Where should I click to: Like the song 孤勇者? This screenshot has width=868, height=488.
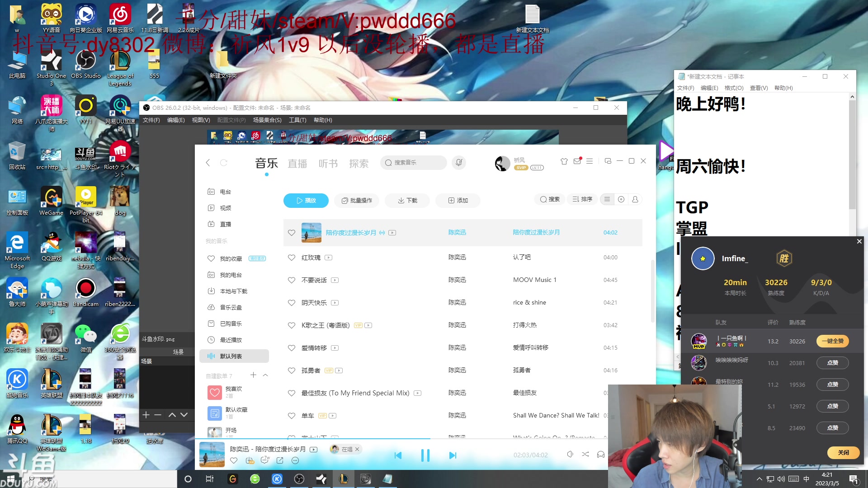[x=292, y=371]
